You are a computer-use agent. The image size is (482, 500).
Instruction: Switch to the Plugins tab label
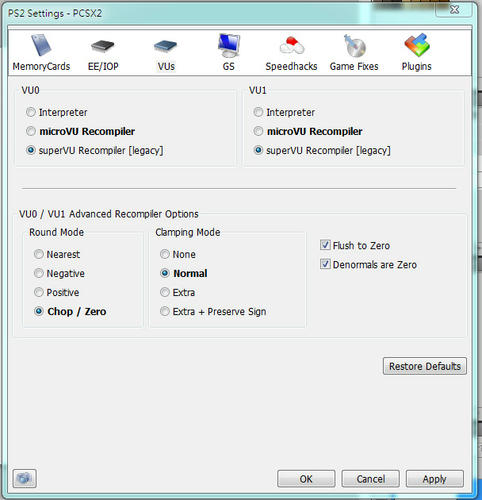(416, 66)
